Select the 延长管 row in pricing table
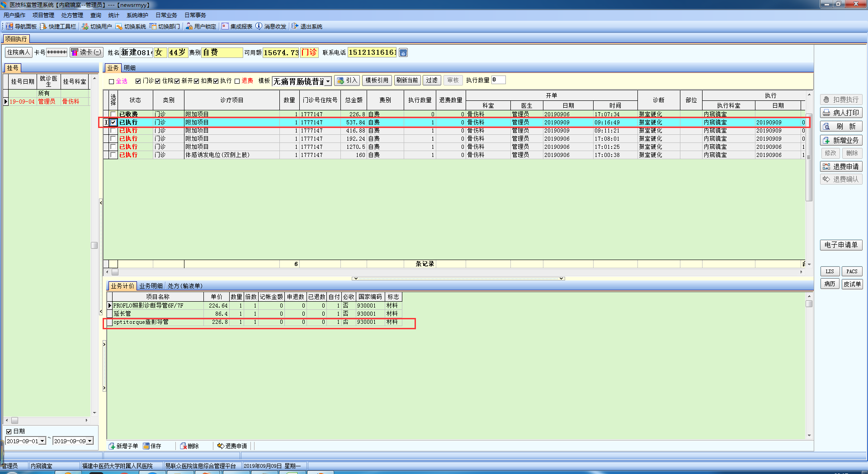Screen dimensions: 868x474 coord(254,313)
